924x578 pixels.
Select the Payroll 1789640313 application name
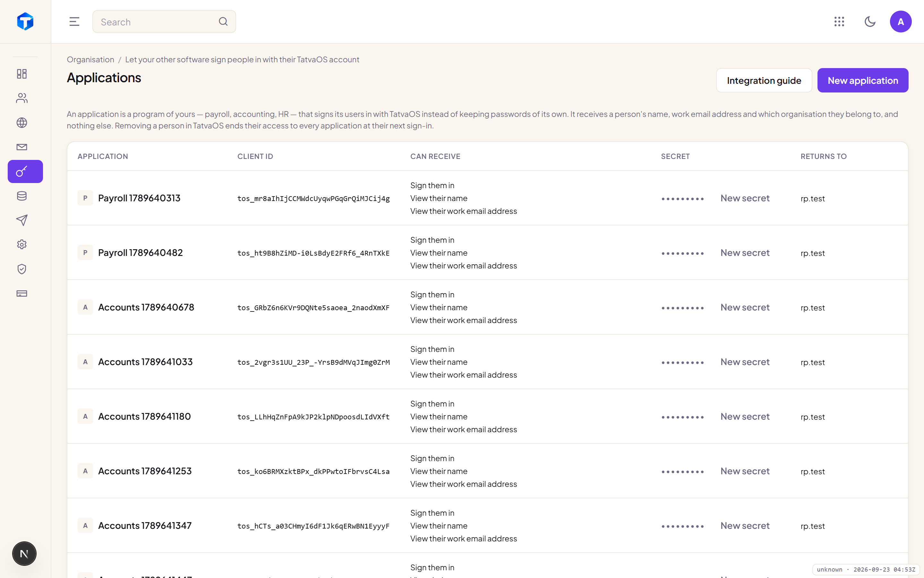(139, 198)
